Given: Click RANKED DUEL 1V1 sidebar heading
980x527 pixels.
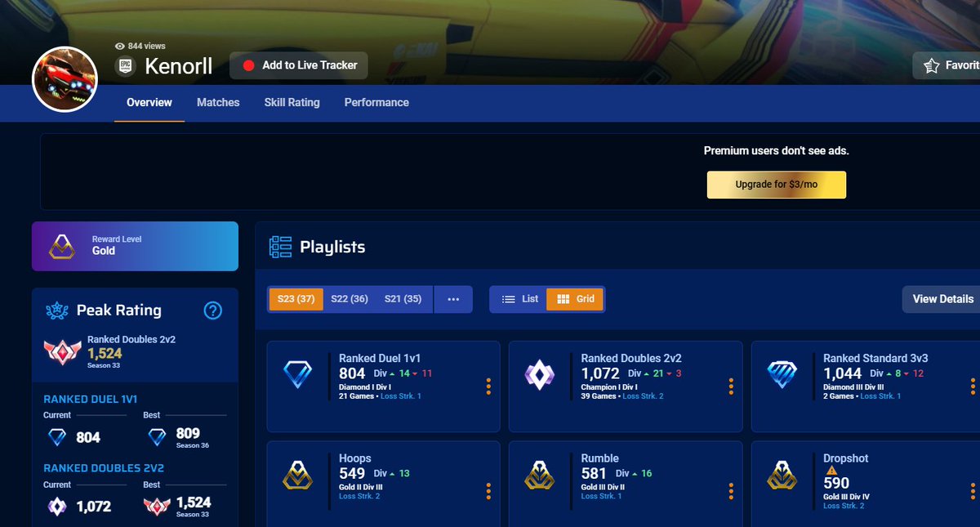Looking at the screenshot, I should click(x=90, y=400).
